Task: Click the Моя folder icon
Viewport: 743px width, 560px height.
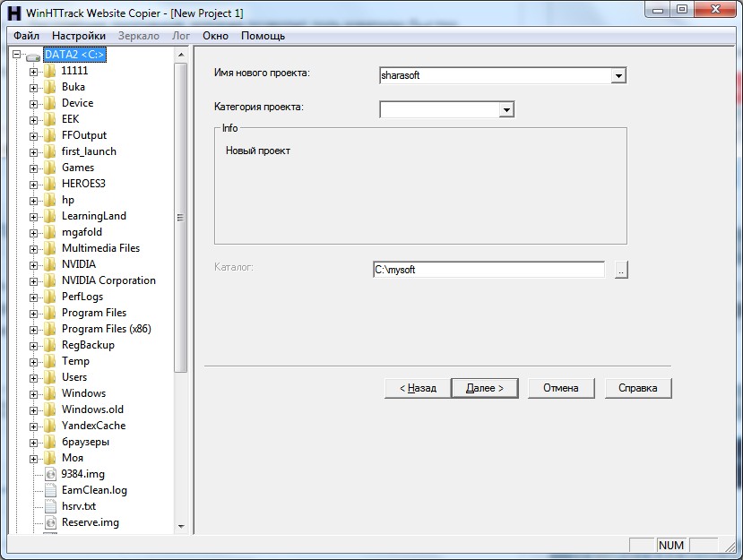Action: click(50, 458)
